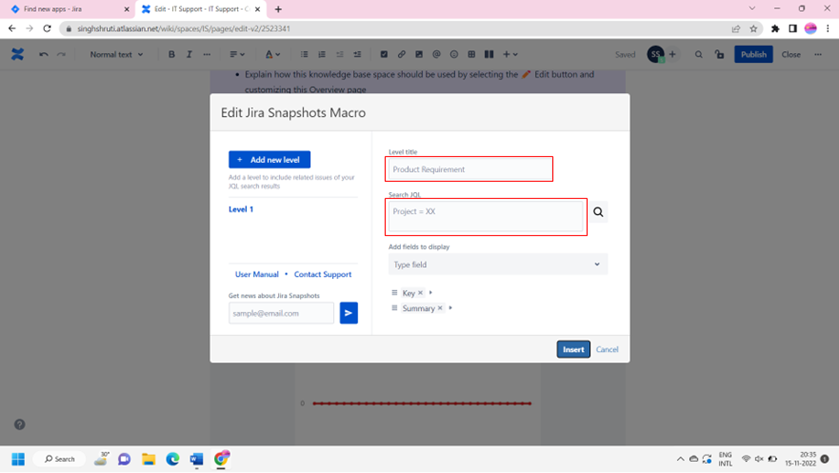Cancel the Jira Snapshots macro dialog
Viewport: 839px width, 473px height.
pos(607,349)
